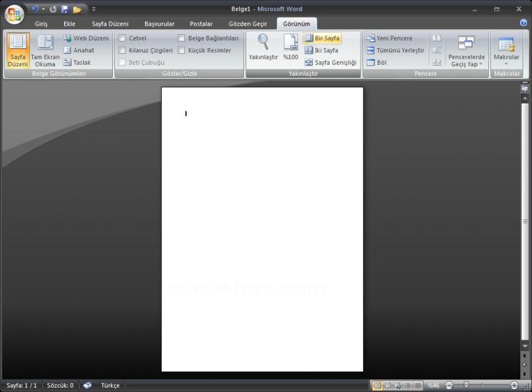Click the %46 zoom level text
The height and width of the screenshot is (392, 532).
click(434, 385)
